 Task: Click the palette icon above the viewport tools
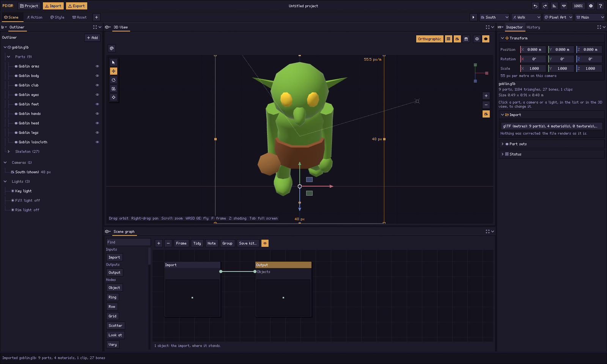pyautogui.click(x=112, y=48)
